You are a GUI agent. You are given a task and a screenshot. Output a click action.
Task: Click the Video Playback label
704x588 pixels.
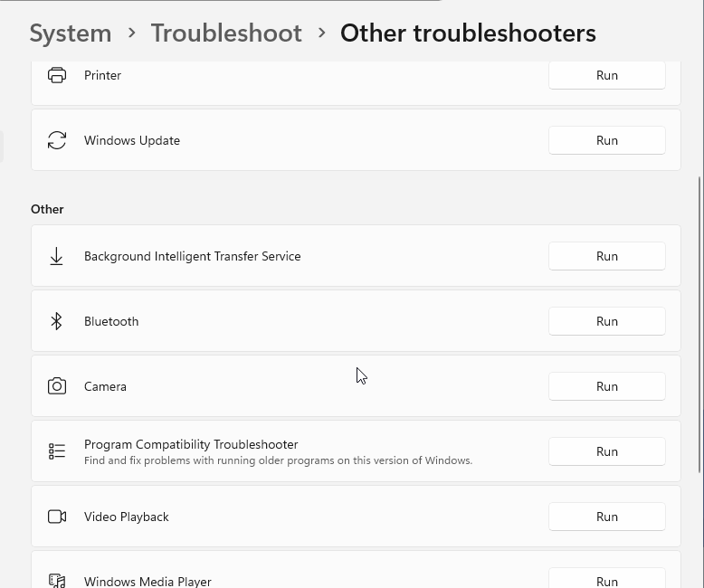coord(126,517)
